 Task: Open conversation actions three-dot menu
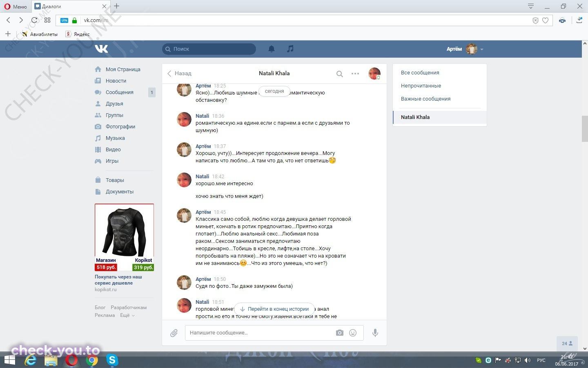(355, 74)
